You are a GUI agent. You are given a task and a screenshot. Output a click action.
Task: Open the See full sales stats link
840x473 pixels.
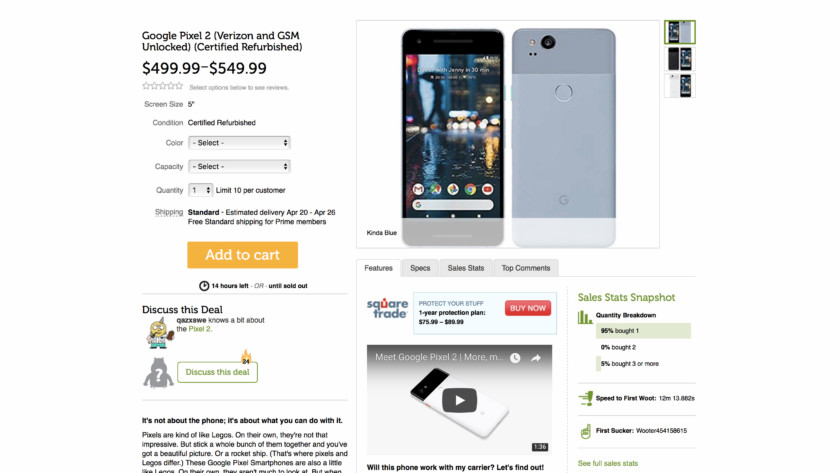pyautogui.click(x=608, y=463)
